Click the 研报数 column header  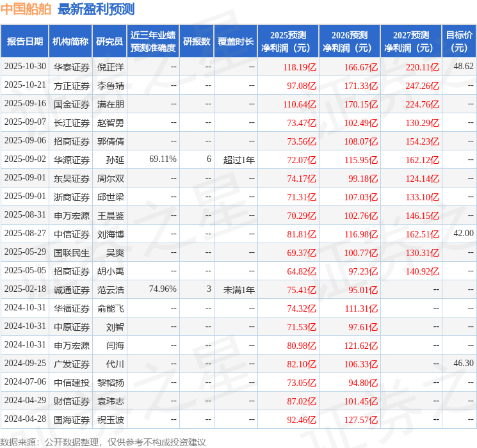(x=197, y=42)
